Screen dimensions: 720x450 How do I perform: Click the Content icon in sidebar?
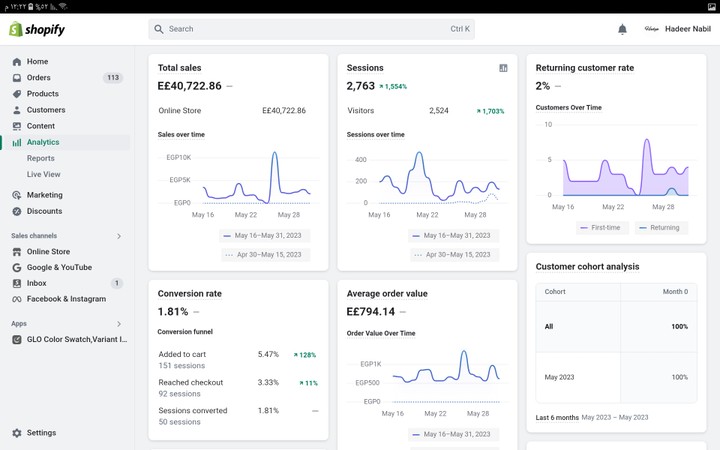17,126
